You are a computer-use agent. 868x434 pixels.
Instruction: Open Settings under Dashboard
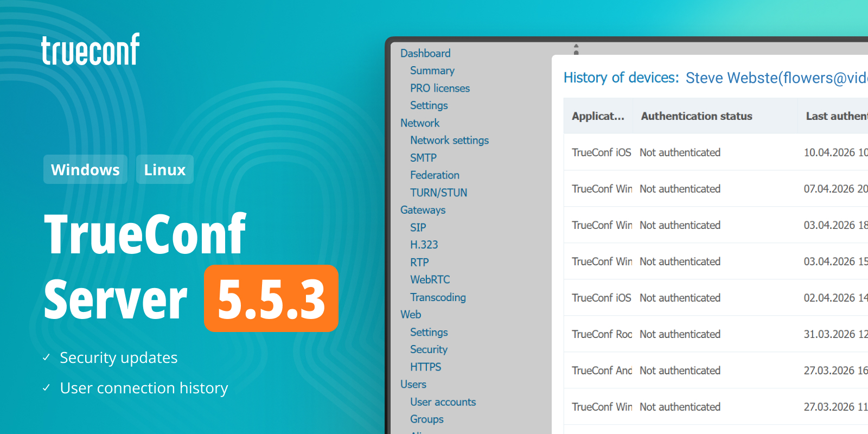429,105
